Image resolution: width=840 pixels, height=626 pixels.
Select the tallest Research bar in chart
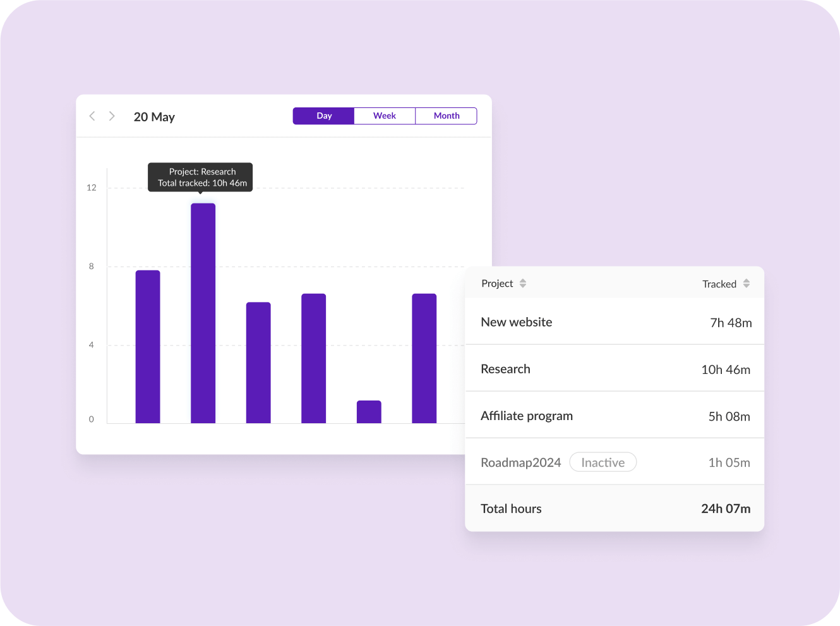(203, 313)
